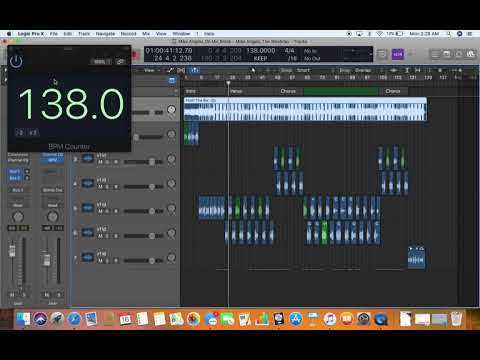Screen dimensions: 480x360
Task: Open the Loop Browser icon
Action: [x=459, y=54]
